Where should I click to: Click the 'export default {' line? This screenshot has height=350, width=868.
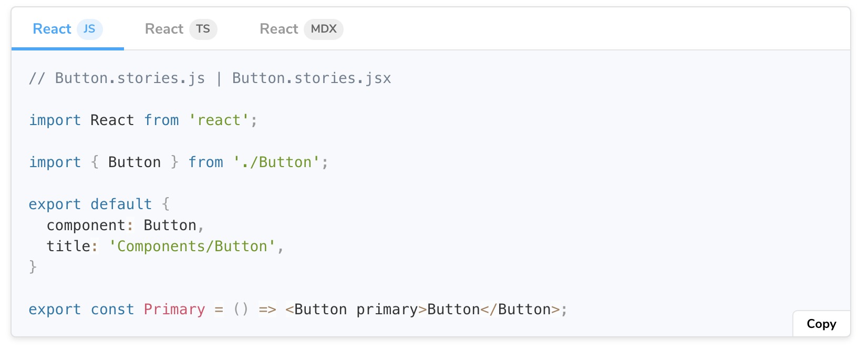coord(99,204)
